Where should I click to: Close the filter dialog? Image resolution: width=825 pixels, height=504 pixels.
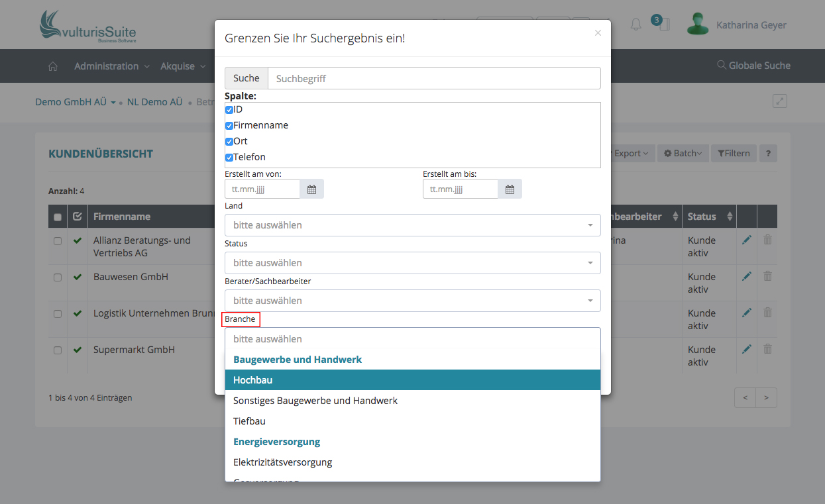(x=598, y=32)
